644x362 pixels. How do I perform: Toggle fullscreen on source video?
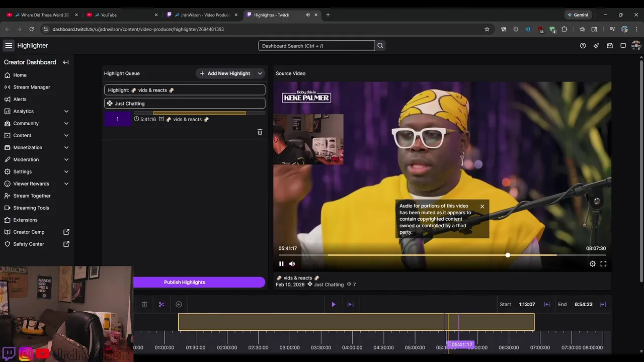603,264
